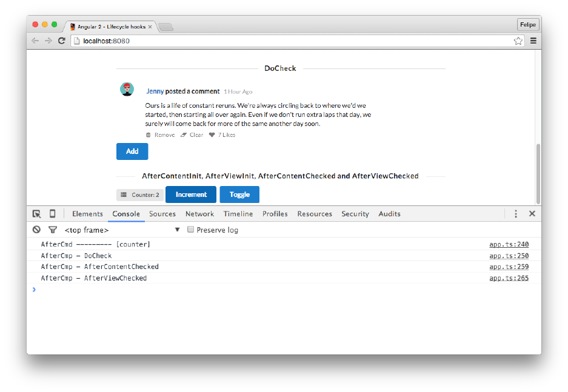This screenshot has height=392, width=568.
Task: Click Jenny's avatar image
Action: tap(127, 90)
